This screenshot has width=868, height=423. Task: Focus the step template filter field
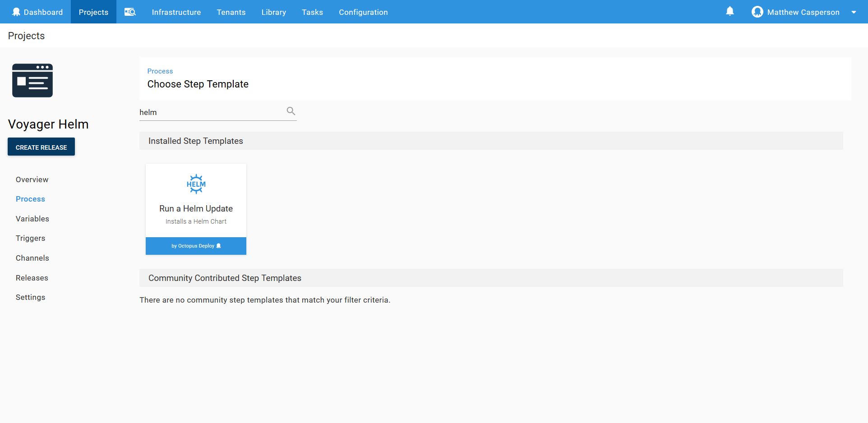211,112
